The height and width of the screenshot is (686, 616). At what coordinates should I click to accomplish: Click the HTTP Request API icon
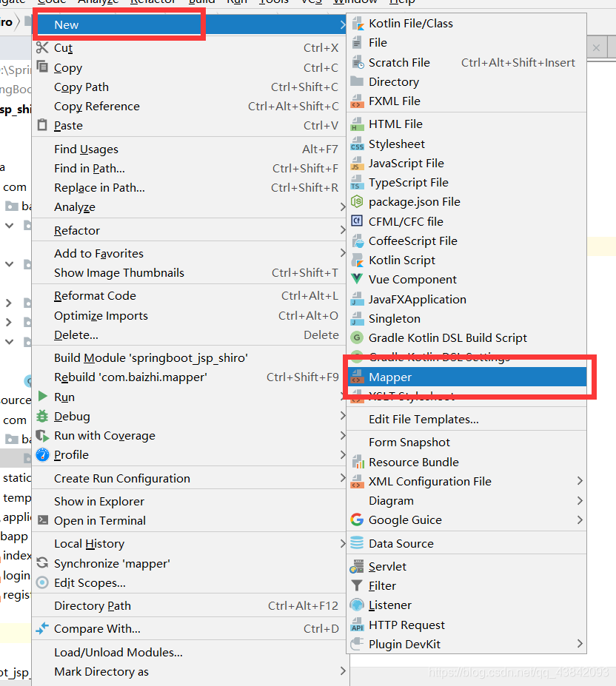click(x=358, y=625)
